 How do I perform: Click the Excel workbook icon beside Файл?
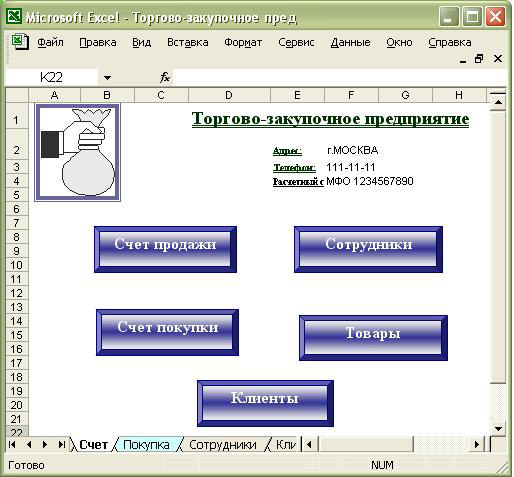(20, 42)
